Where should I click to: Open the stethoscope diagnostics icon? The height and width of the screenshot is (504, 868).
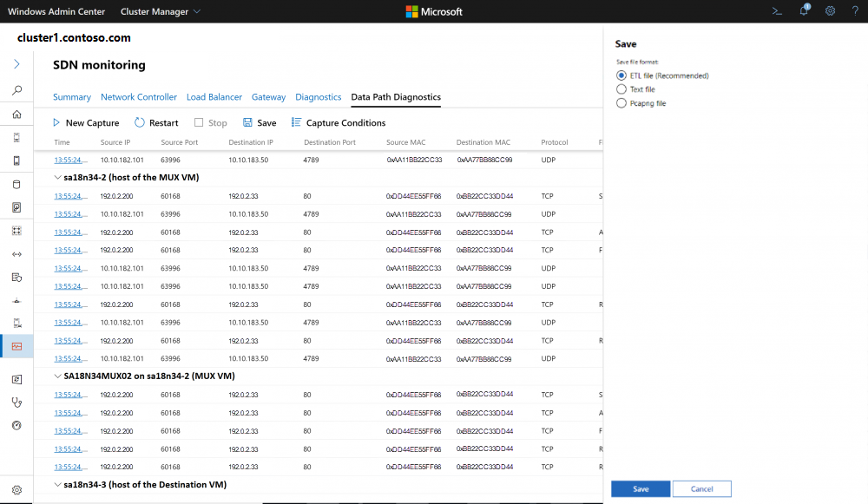tap(16, 403)
